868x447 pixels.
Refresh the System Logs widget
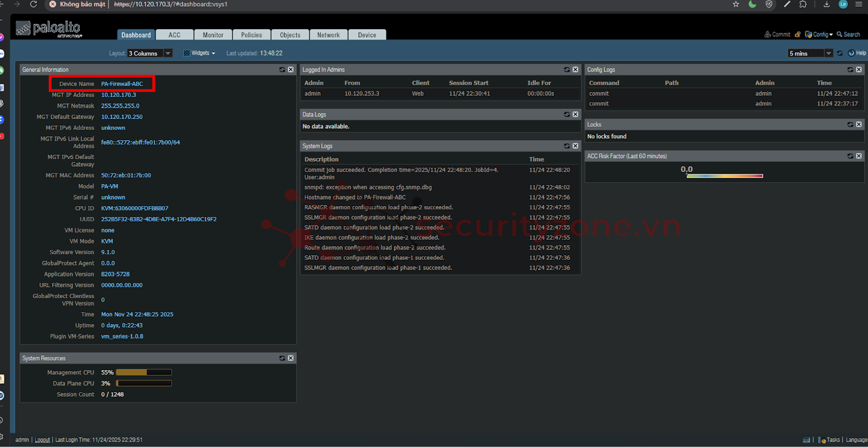click(x=567, y=146)
